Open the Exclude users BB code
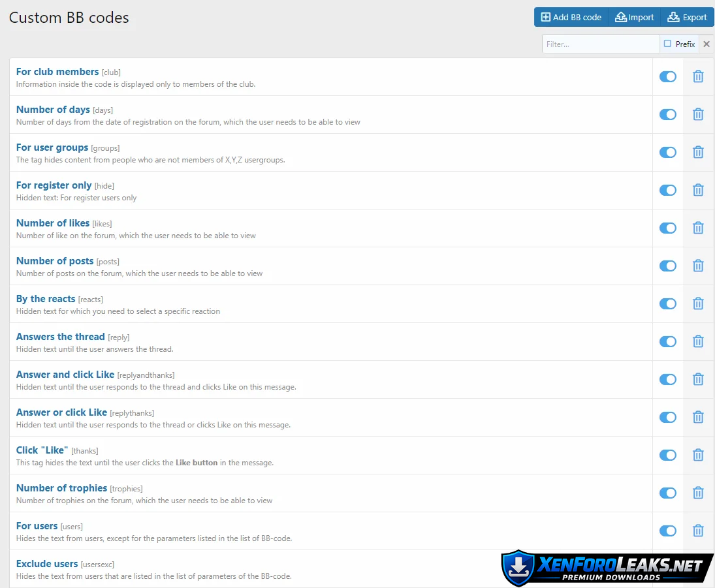Viewport: 715px width, 588px height. pos(47,564)
